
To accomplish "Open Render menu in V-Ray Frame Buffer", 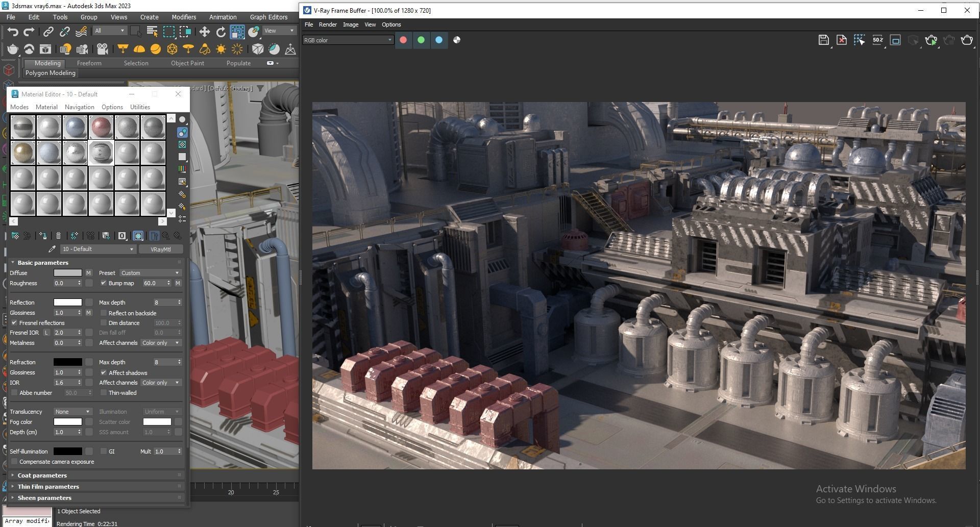I will click(x=328, y=24).
